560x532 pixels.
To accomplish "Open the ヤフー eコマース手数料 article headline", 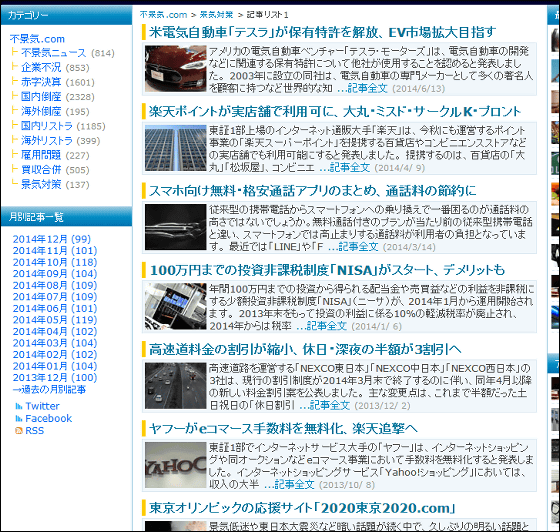I will click(283, 429).
